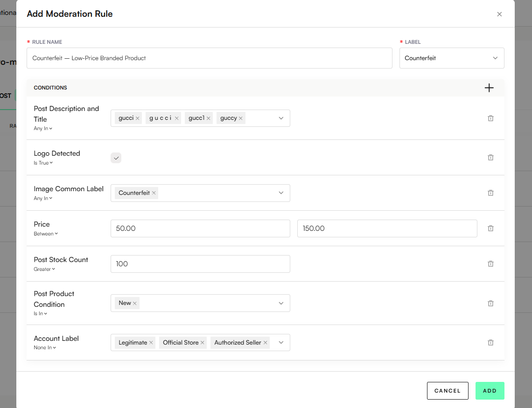Click the Rule Name text field
The height and width of the screenshot is (408, 532).
(x=209, y=58)
